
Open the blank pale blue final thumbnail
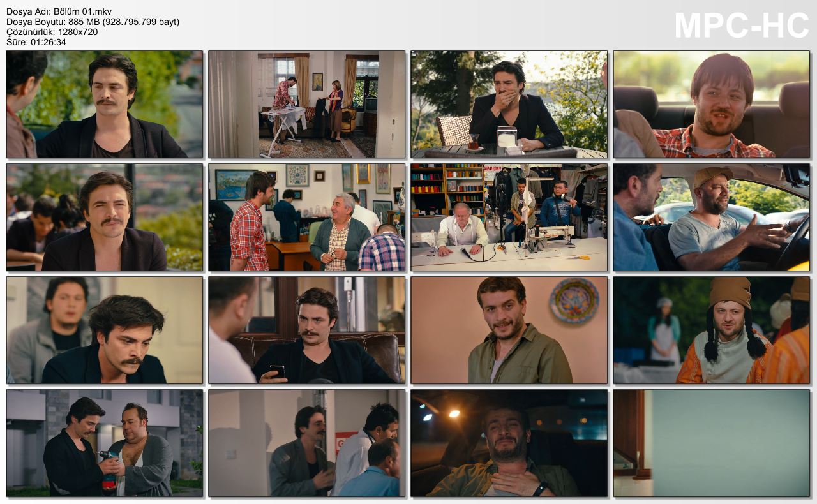coord(712,443)
